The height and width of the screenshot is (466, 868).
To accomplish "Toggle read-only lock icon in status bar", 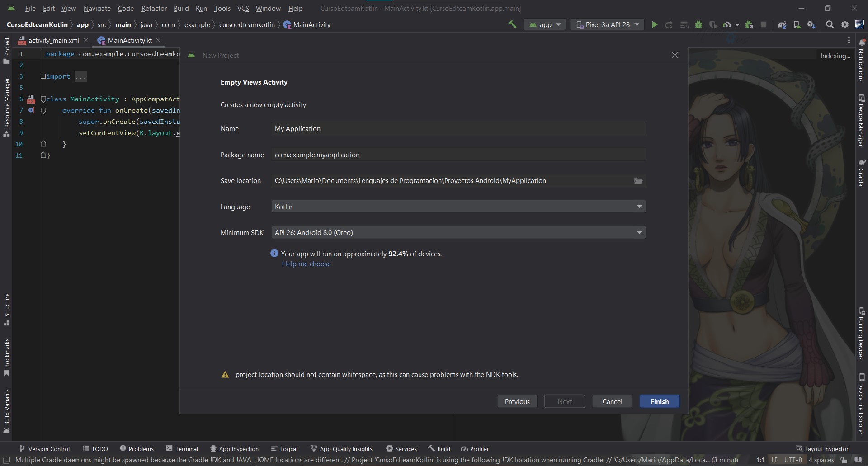I will click(844, 460).
